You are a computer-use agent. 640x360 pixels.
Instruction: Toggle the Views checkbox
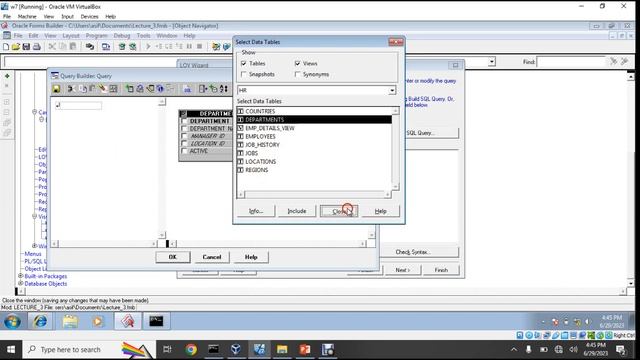pyautogui.click(x=297, y=63)
